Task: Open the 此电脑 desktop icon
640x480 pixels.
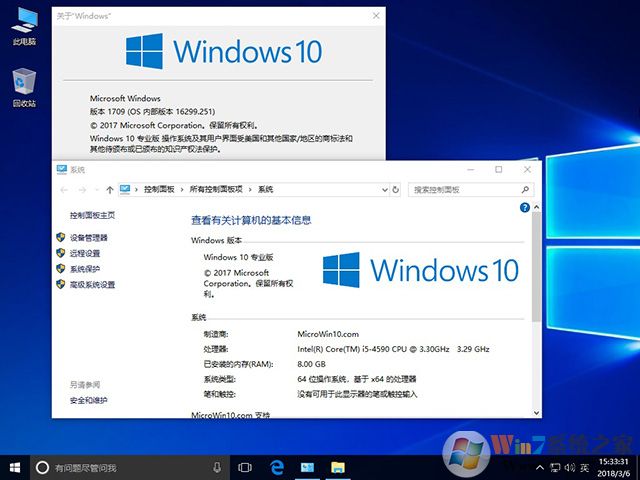Action: coord(24,27)
